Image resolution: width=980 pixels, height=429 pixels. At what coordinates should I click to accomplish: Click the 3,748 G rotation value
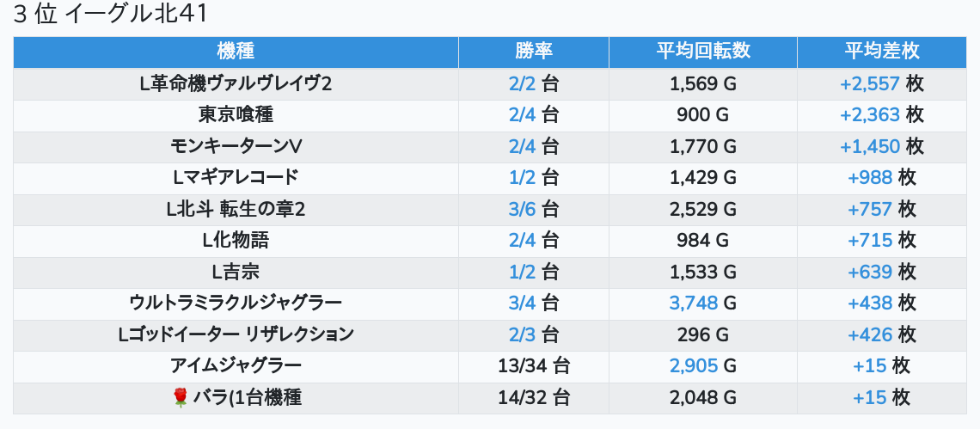click(694, 303)
